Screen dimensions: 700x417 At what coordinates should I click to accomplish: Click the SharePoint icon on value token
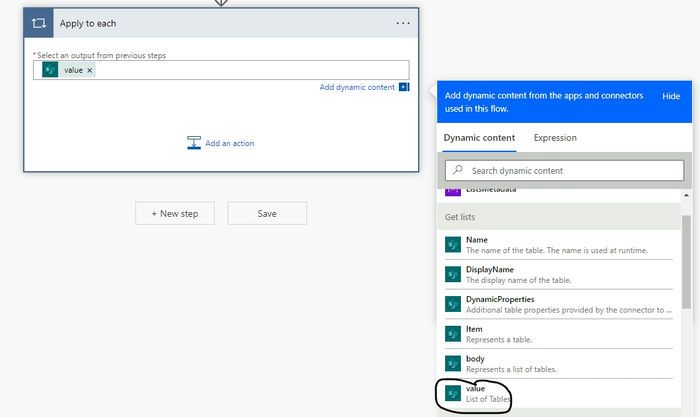50,70
